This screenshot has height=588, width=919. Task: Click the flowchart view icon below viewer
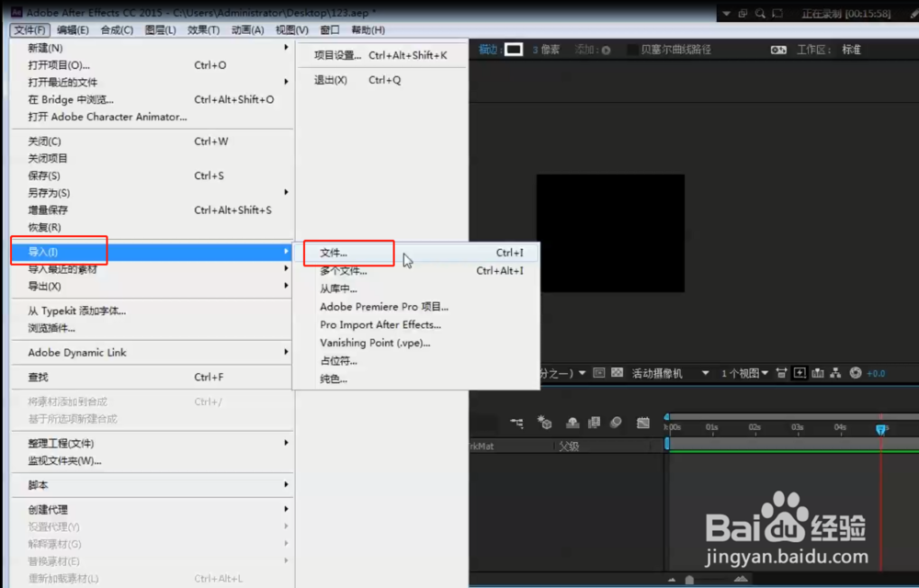(x=834, y=372)
